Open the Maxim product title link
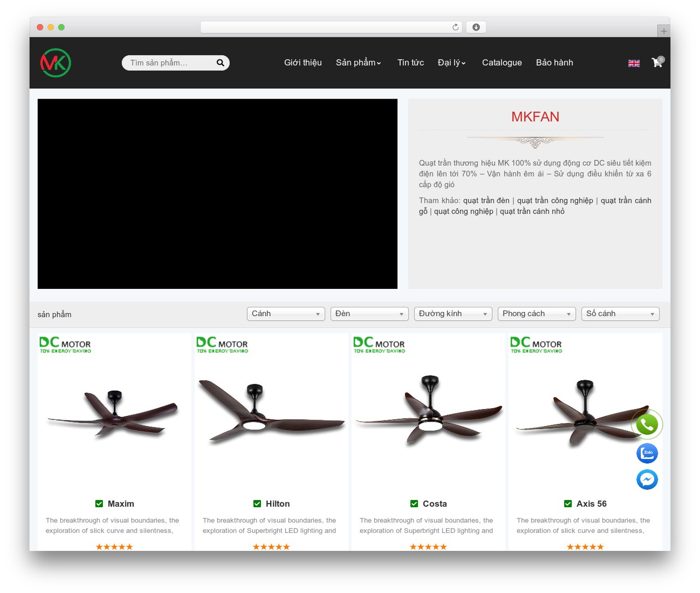 (121, 504)
